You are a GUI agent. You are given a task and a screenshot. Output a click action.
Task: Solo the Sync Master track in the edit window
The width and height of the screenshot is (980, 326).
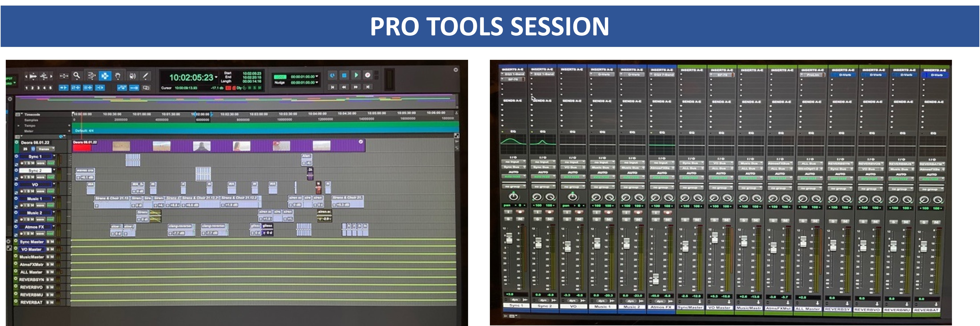(48, 242)
